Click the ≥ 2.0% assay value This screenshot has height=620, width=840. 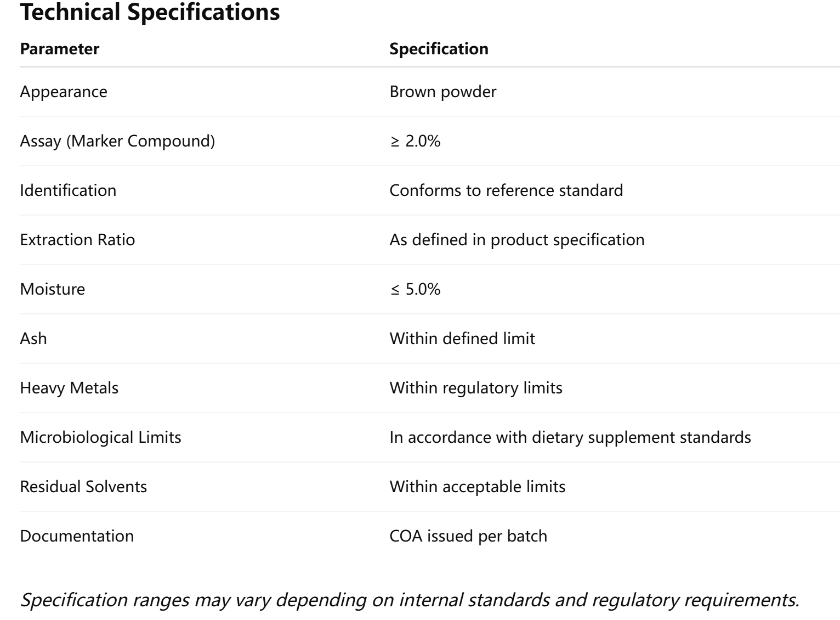[415, 141]
